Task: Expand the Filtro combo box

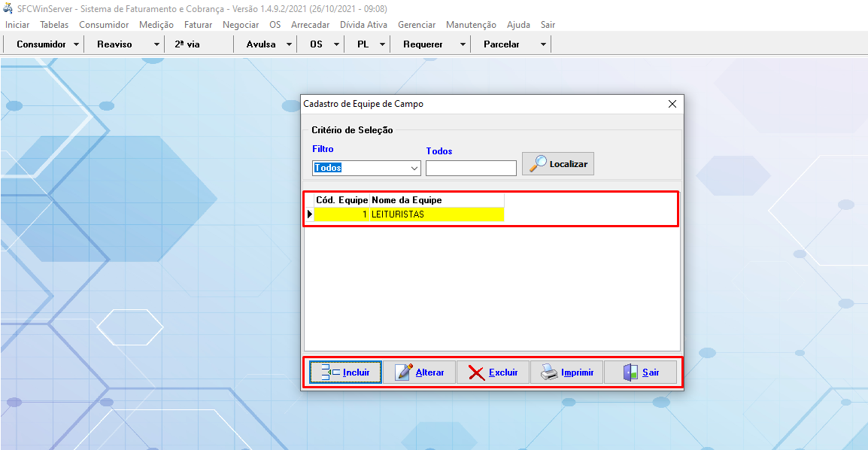Action: (x=414, y=169)
